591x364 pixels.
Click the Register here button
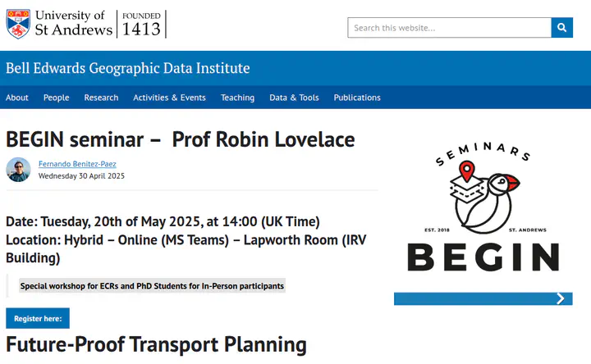coord(38,318)
